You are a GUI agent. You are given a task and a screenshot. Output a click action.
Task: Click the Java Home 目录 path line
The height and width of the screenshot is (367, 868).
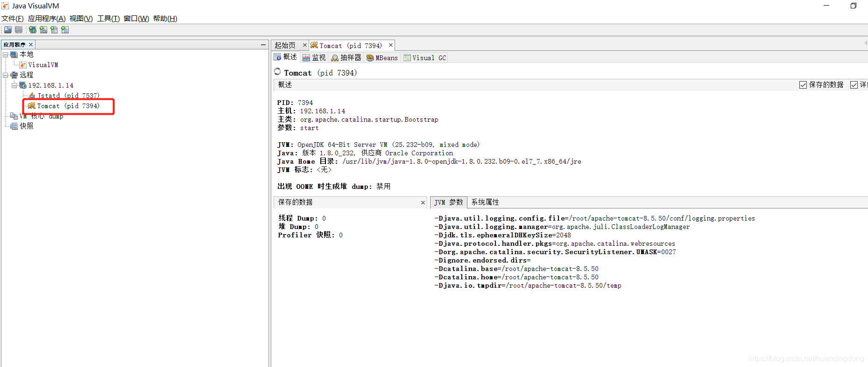coord(429,161)
